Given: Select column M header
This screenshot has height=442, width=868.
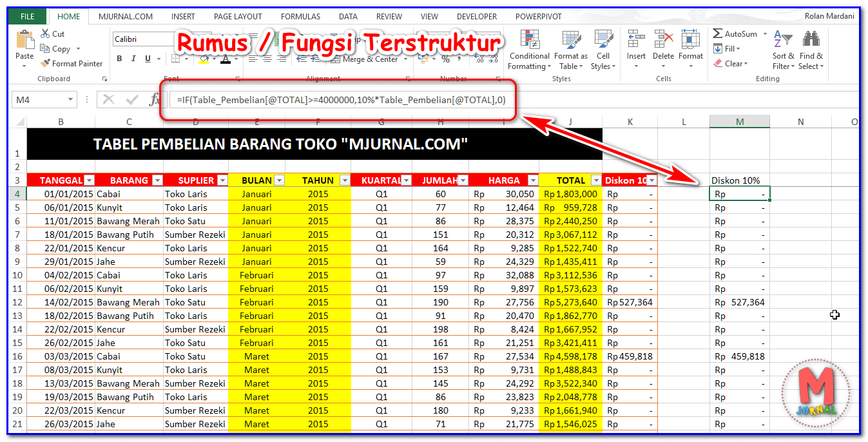Looking at the screenshot, I should 740,122.
